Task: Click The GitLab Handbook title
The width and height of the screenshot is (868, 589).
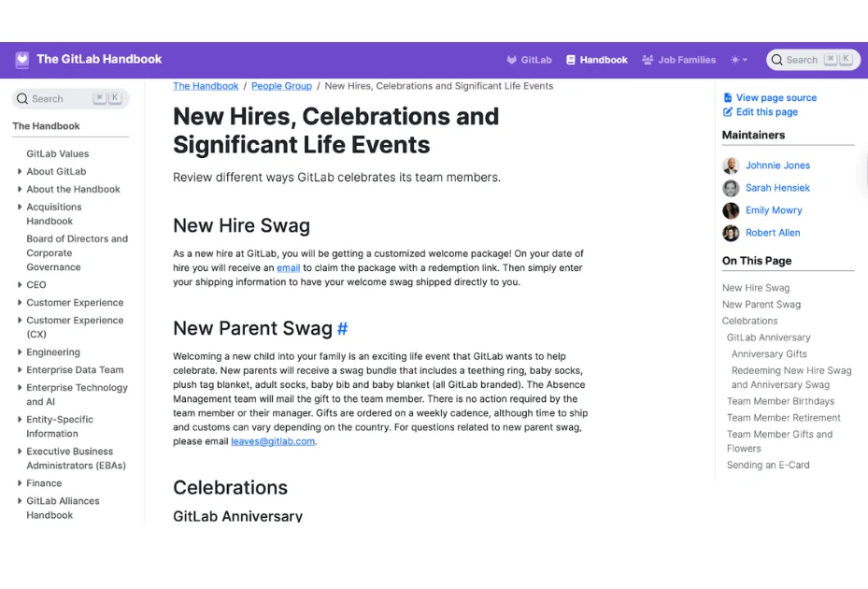Action: [99, 59]
